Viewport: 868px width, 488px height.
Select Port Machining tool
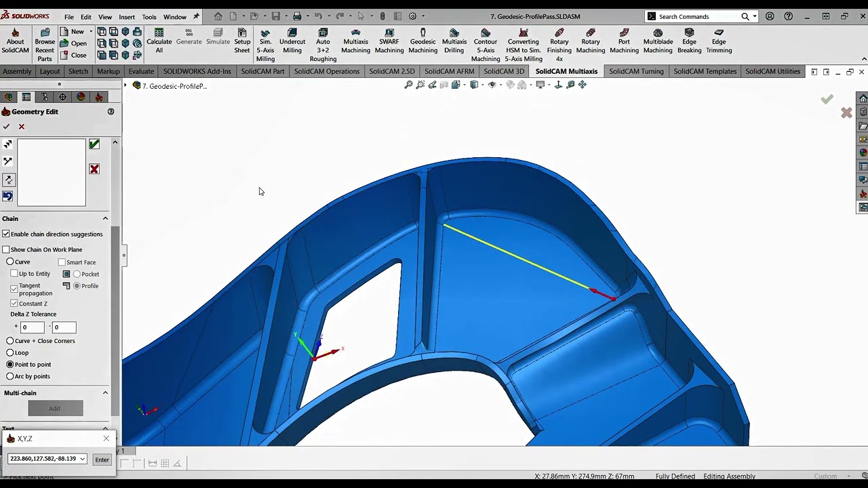pyautogui.click(x=624, y=41)
